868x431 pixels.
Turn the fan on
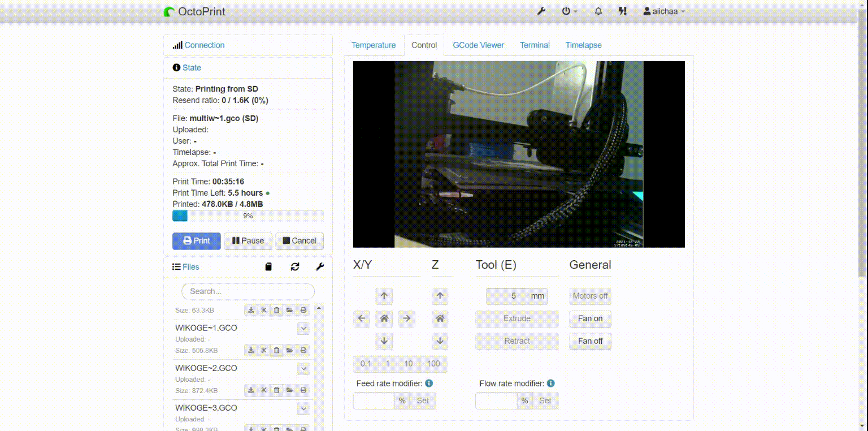pyautogui.click(x=590, y=318)
